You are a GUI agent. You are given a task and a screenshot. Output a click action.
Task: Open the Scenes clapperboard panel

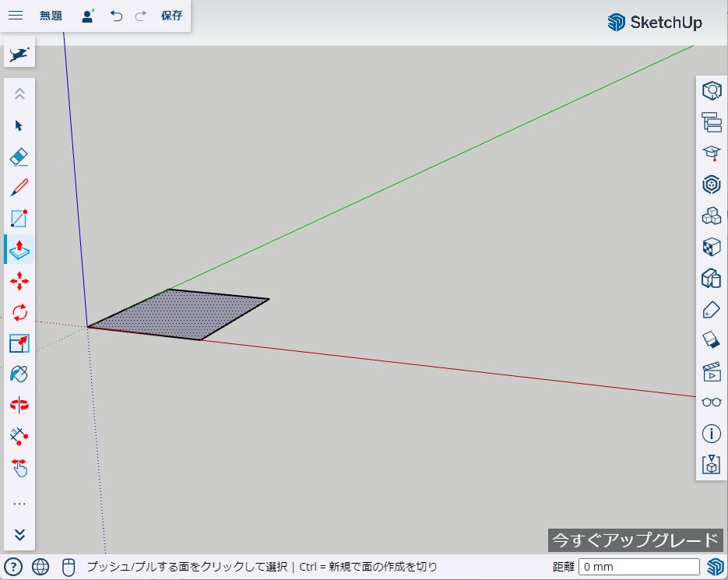712,371
